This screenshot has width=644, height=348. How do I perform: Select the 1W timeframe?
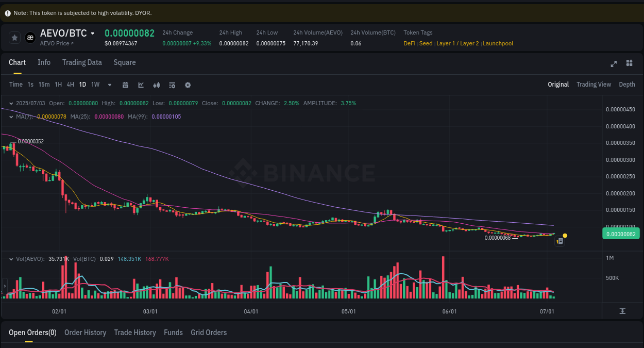(95, 85)
